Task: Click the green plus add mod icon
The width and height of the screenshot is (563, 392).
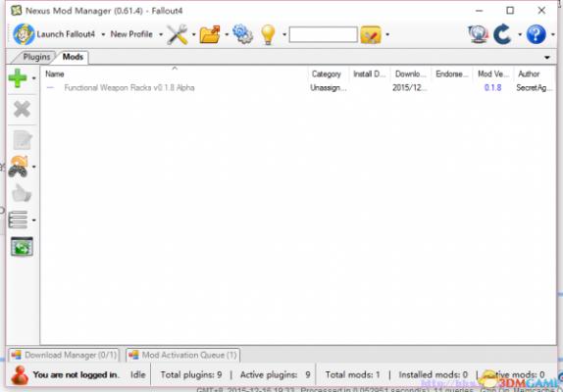Action: pos(18,78)
